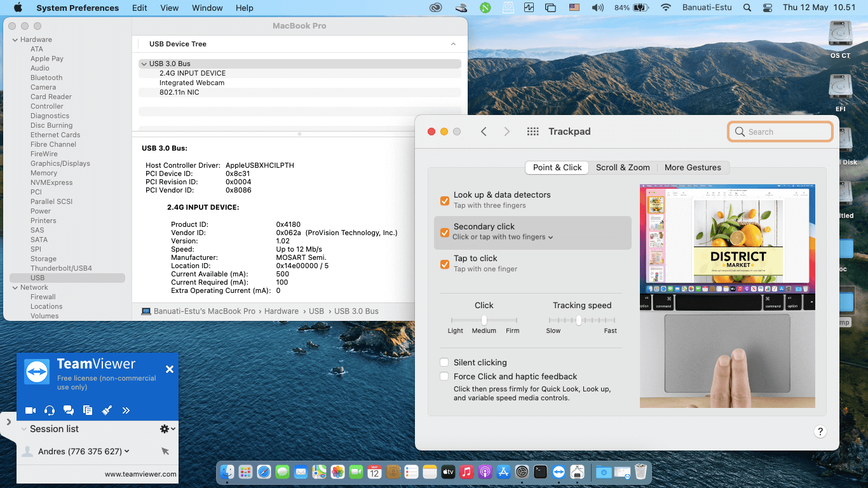Adjust the Tracking speed slider
868x488 pixels.
[579, 320]
